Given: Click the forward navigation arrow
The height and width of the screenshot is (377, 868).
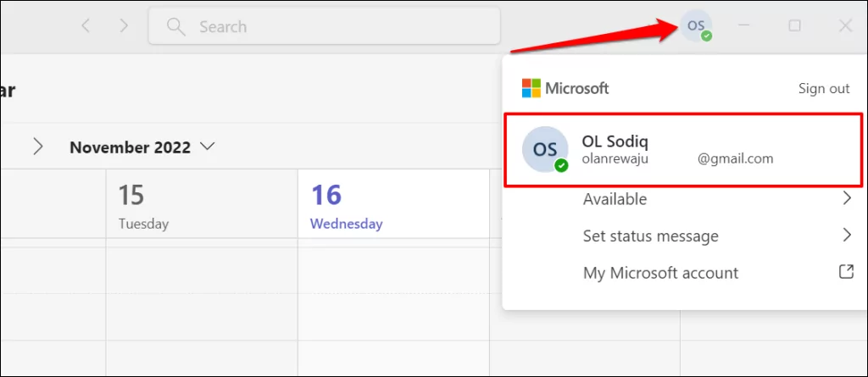Looking at the screenshot, I should (124, 26).
